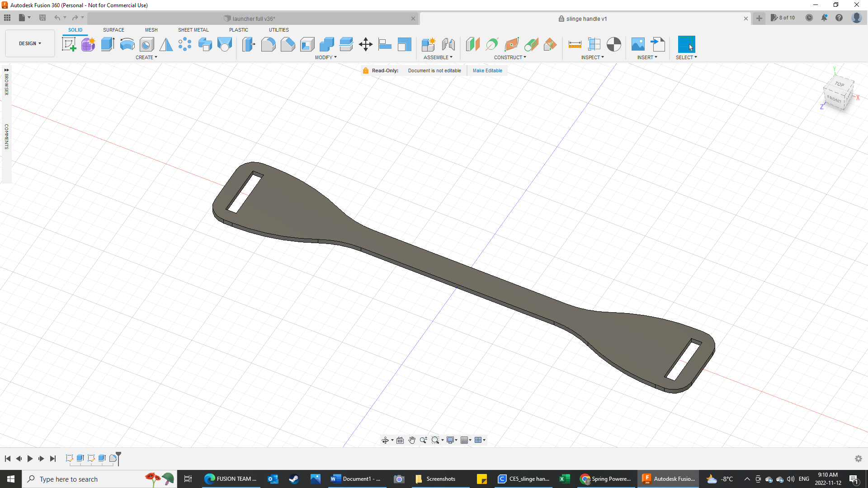Switch to the SURFACE ribbon tab
Viewport: 868px width, 488px height.
pyautogui.click(x=113, y=30)
